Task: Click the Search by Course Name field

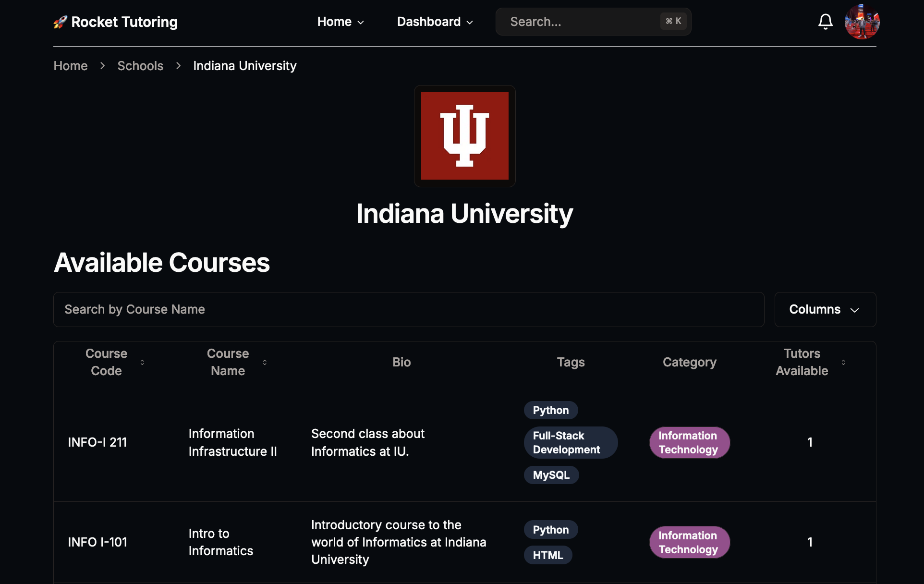Action: [408, 309]
